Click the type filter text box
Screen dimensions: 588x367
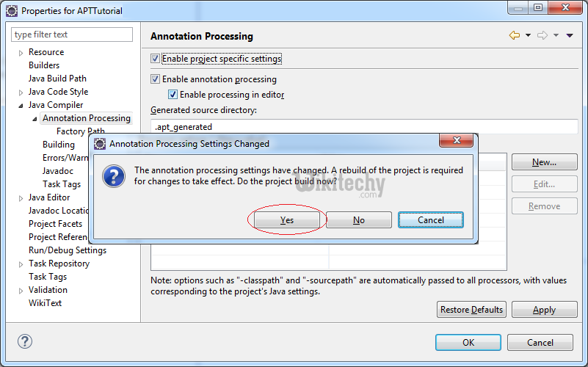coord(72,34)
